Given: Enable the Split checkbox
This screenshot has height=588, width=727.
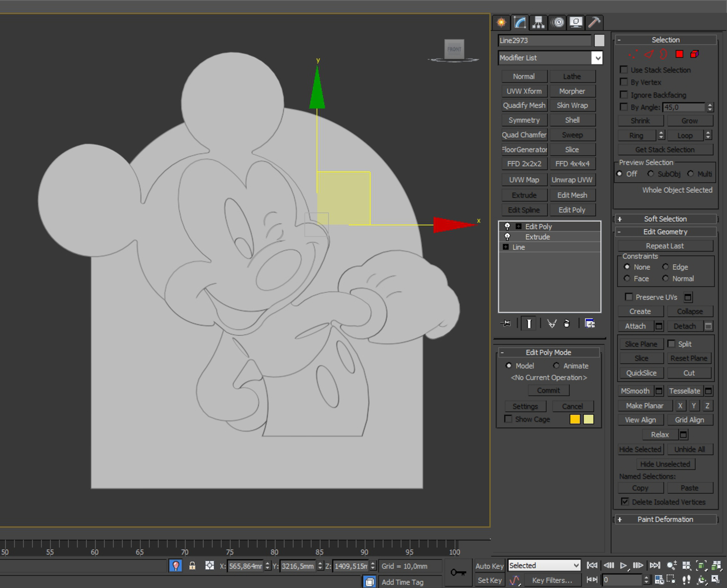Looking at the screenshot, I should (x=671, y=344).
